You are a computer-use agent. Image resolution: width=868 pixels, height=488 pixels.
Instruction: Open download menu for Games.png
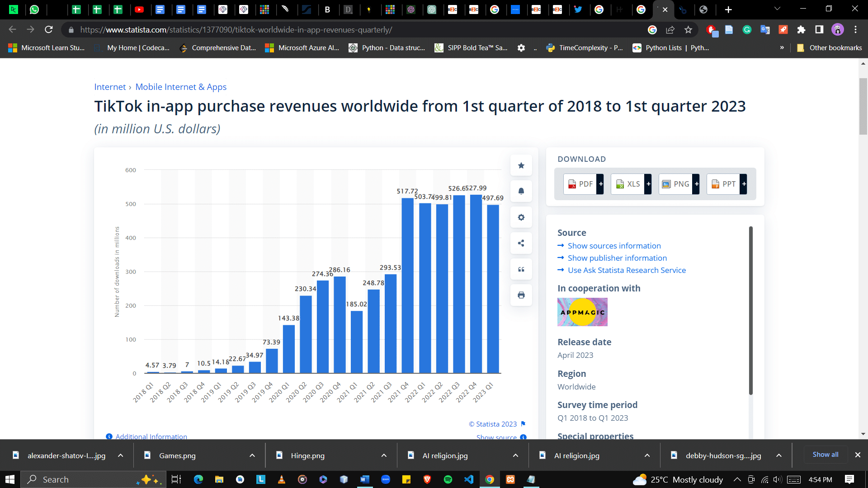(252, 455)
